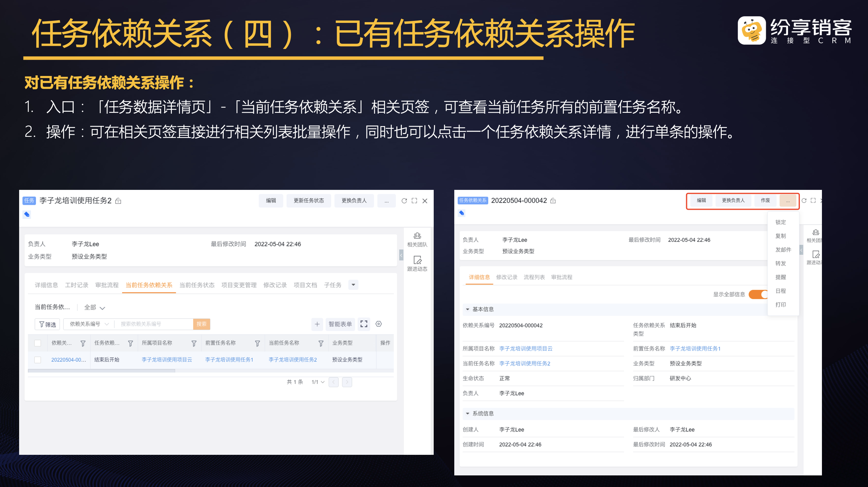The width and height of the screenshot is (868, 487).
Task: Click refresh icon in dependency detail window
Action: [804, 200]
